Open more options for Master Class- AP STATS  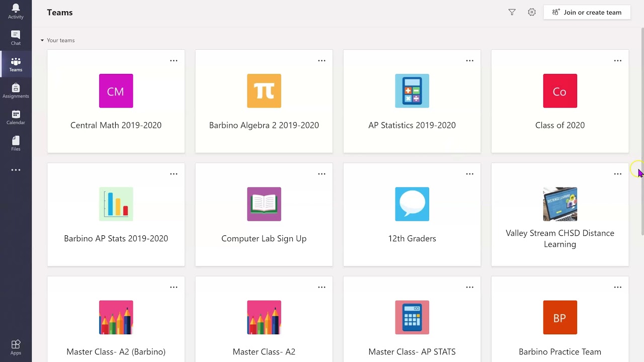[469, 287]
